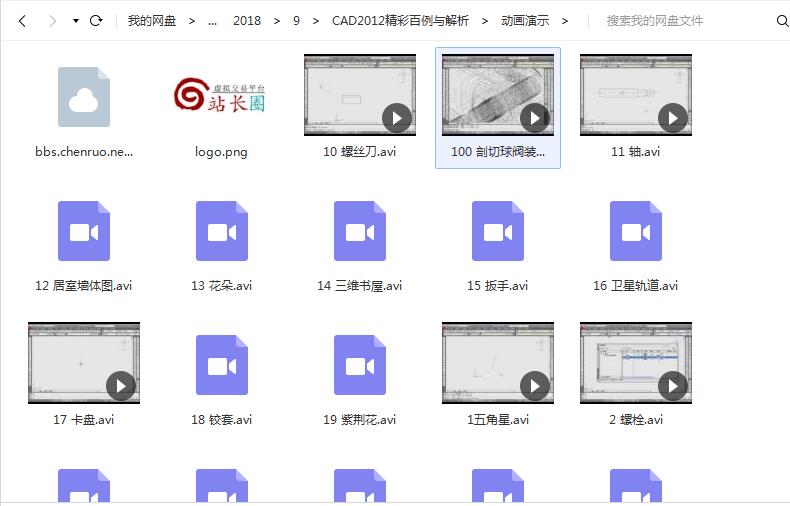Click the 16 卫星轨道.avi video icon
Viewport: 790px width, 506px height.
(636, 231)
